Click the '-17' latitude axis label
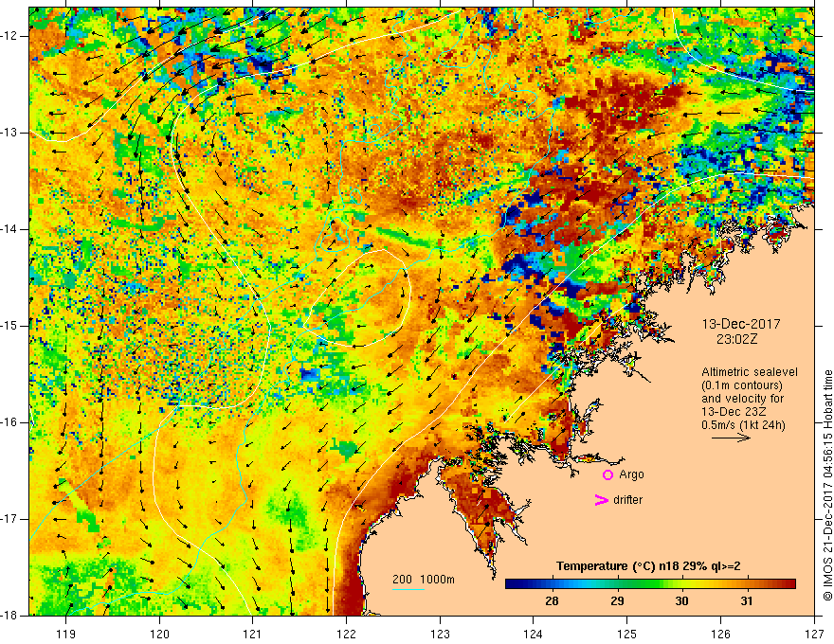This screenshot has height=644, width=834. coord(9,519)
